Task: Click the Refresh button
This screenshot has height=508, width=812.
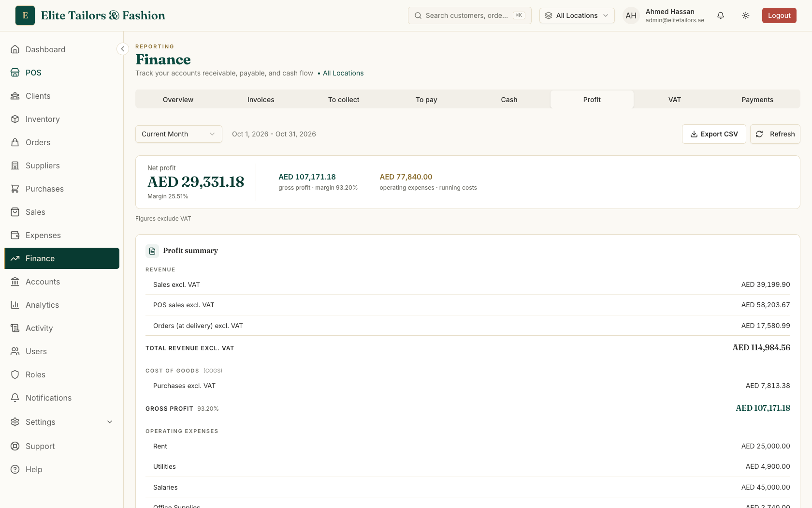Action: [x=775, y=134]
